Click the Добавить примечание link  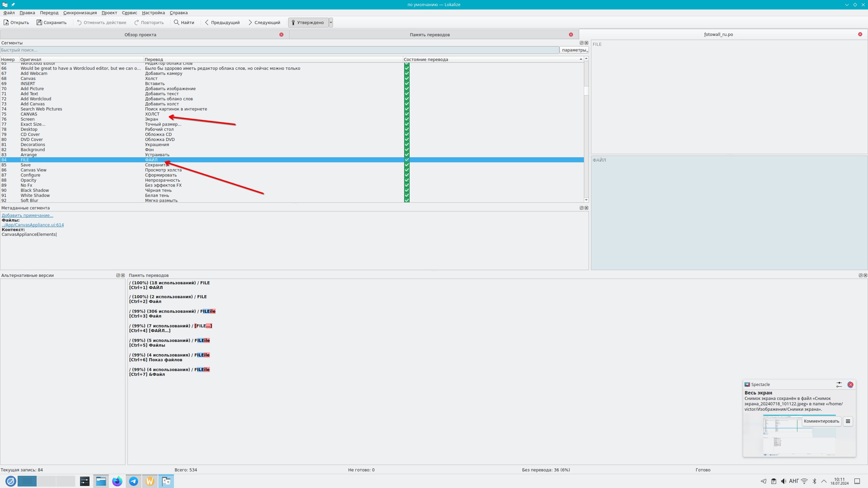(x=27, y=216)
